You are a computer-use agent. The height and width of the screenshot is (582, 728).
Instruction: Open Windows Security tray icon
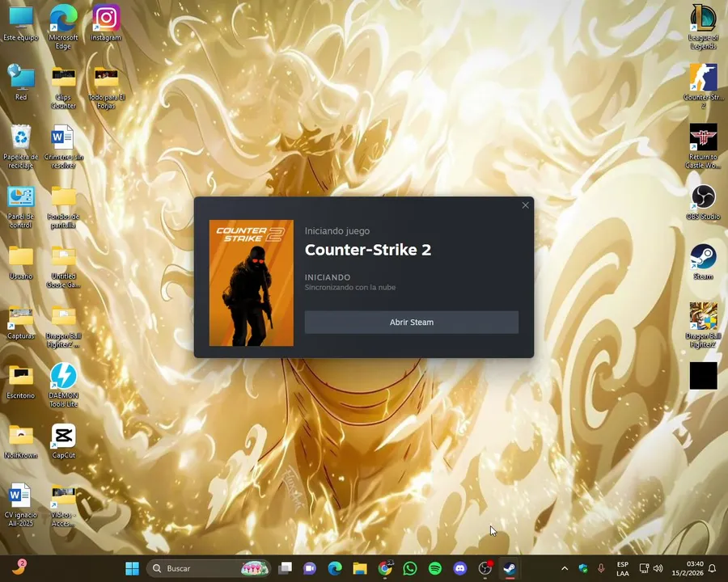(x=583, y=568)
